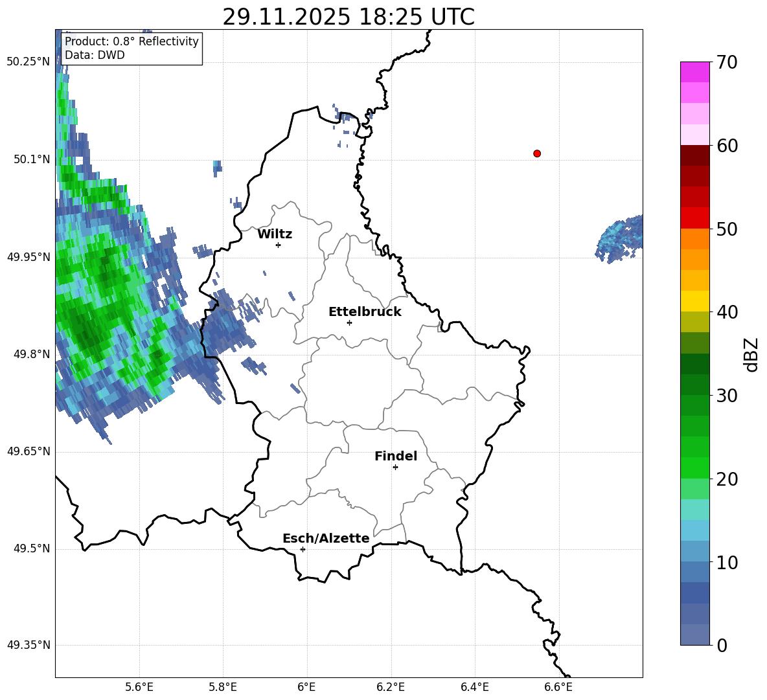The height and width of the screenshot is (700, 767).
Task: Click the 70 tick on the colorbar
Action: 727,62
